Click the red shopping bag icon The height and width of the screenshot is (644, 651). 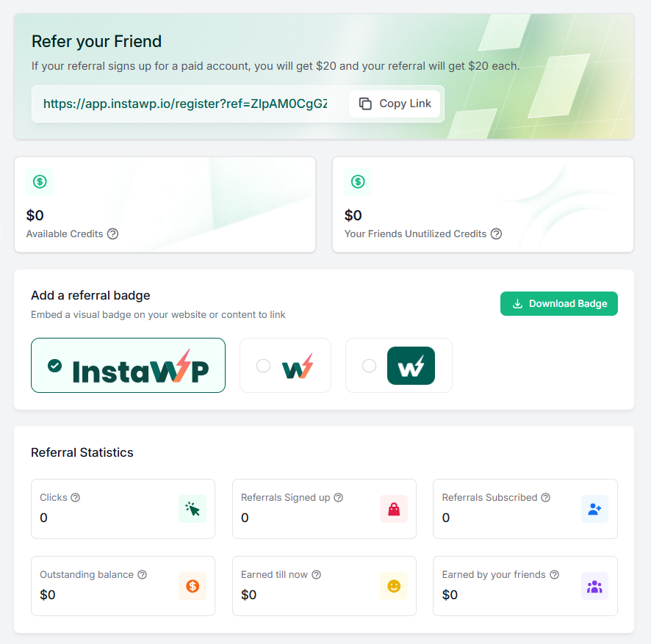(394, 509)
